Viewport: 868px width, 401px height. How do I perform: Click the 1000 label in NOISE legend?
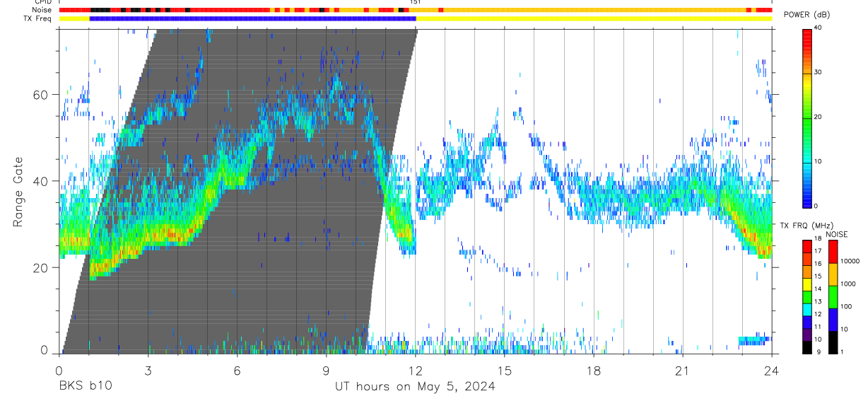pos(848,284)
